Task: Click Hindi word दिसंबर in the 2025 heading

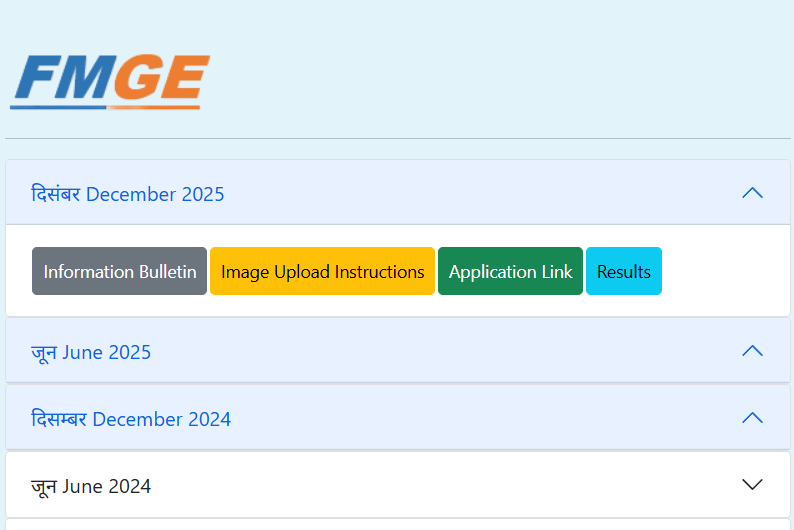Action: point(55,194)
